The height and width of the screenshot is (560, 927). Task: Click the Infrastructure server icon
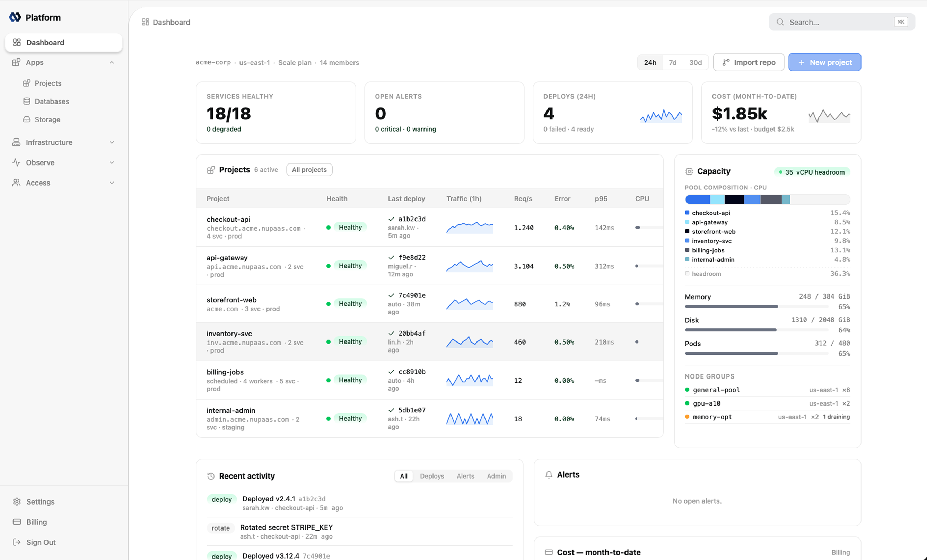16,142
